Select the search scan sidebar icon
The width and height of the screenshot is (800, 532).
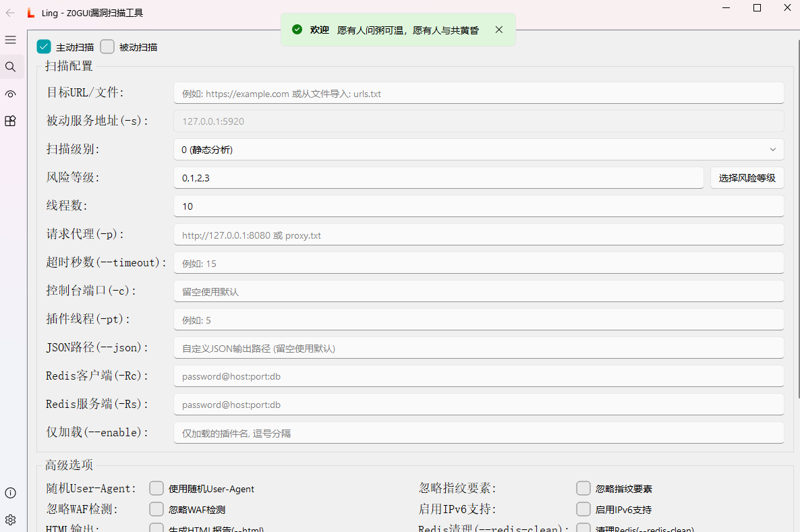(x=10, y=67)
